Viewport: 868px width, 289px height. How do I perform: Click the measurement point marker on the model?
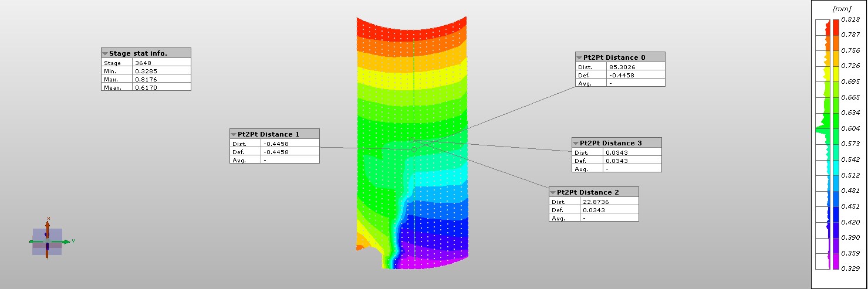pos(414,149)
